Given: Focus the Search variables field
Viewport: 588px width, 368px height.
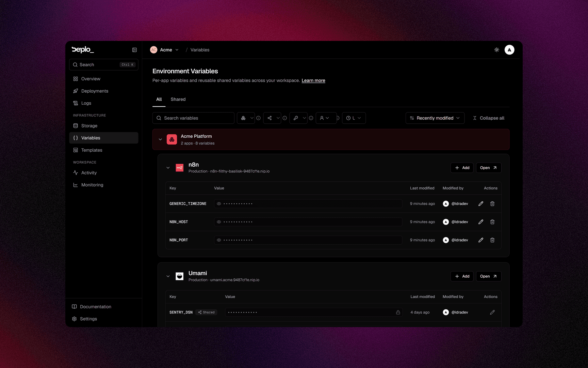Looking at the screenshot, I should 193,118.
